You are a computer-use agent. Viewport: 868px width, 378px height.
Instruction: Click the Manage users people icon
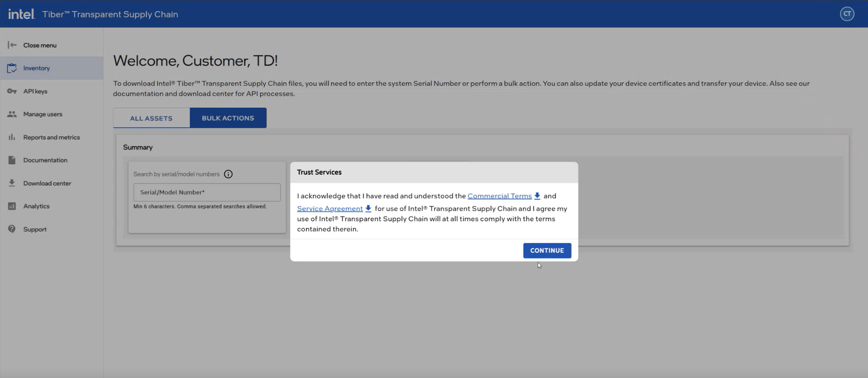[x=12, y=114]
